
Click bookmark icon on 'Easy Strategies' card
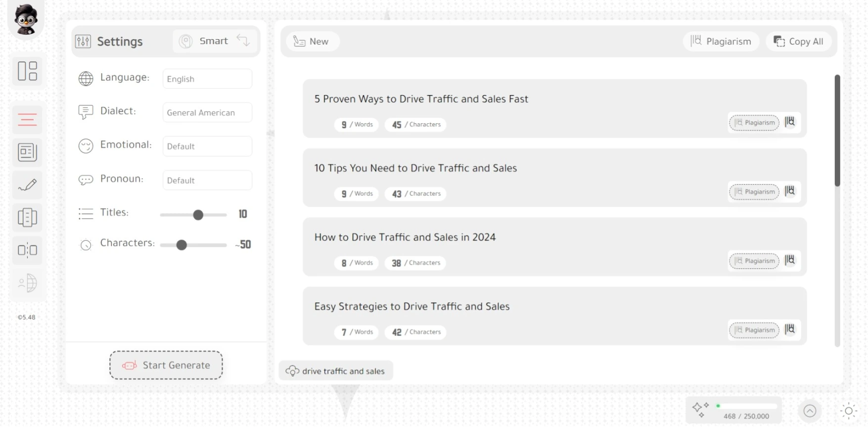(x=790, y=330)
